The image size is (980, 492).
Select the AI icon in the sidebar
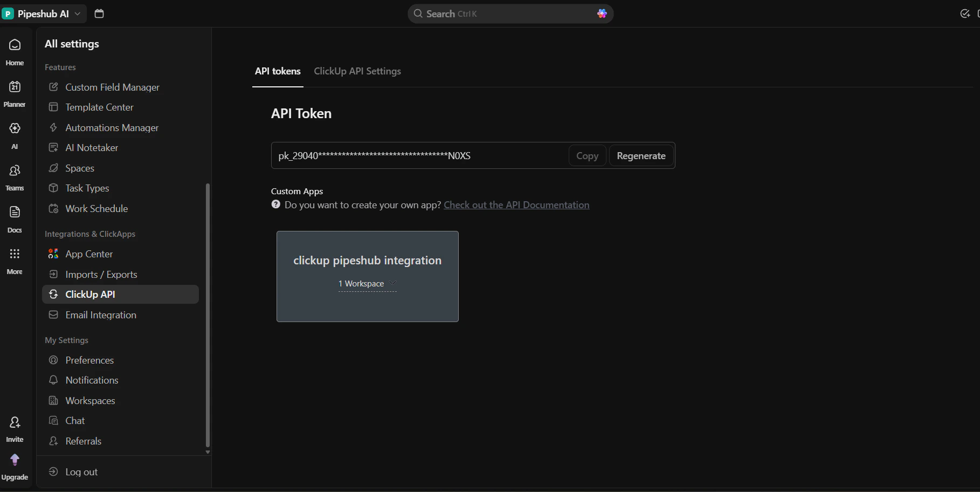14,135
